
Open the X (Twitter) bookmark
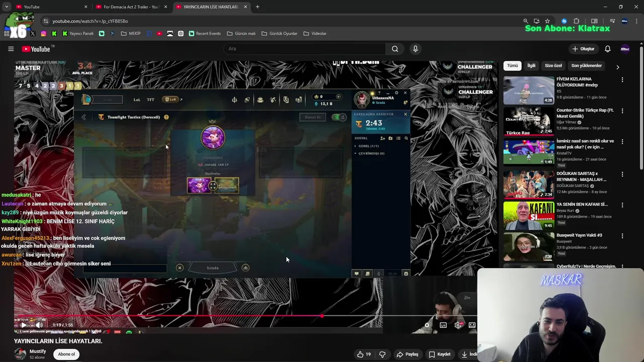click(x=33, y=33)
